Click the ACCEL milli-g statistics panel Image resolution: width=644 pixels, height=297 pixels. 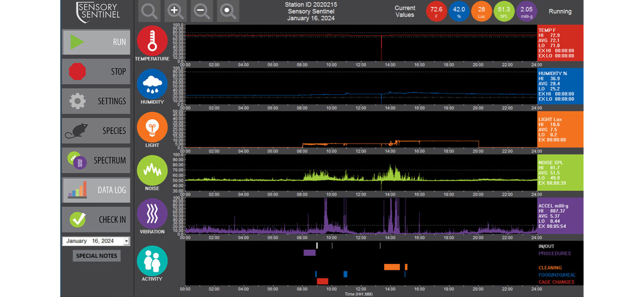(560, 216)
